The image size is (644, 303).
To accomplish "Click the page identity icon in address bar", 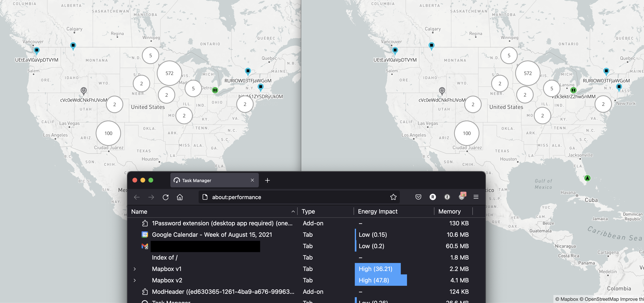I will tap(205, 197).
